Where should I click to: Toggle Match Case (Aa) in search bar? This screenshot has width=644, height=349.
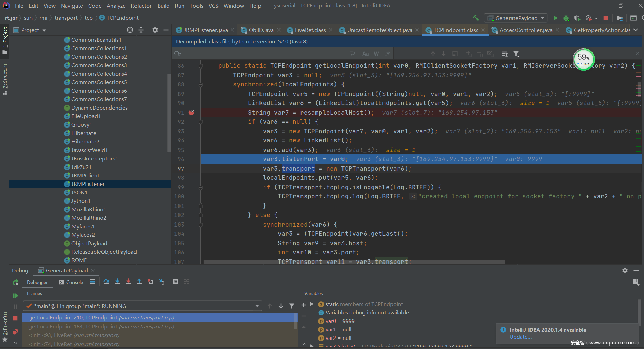(366, 54)
